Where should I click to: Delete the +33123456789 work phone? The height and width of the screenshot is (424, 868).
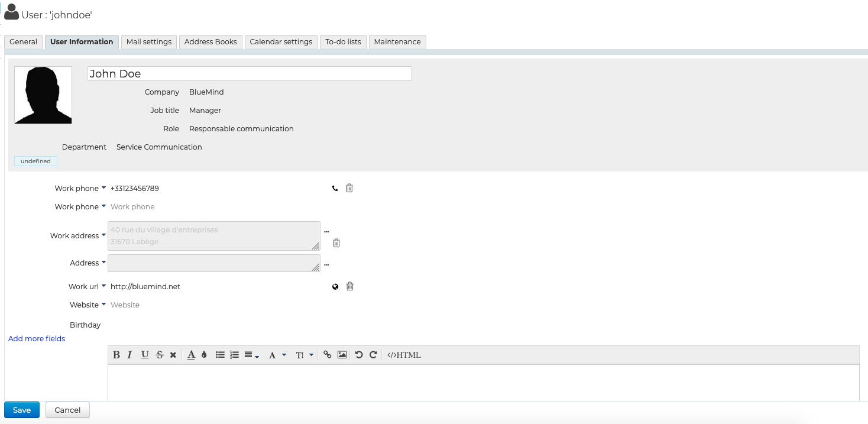pos(349,188)
